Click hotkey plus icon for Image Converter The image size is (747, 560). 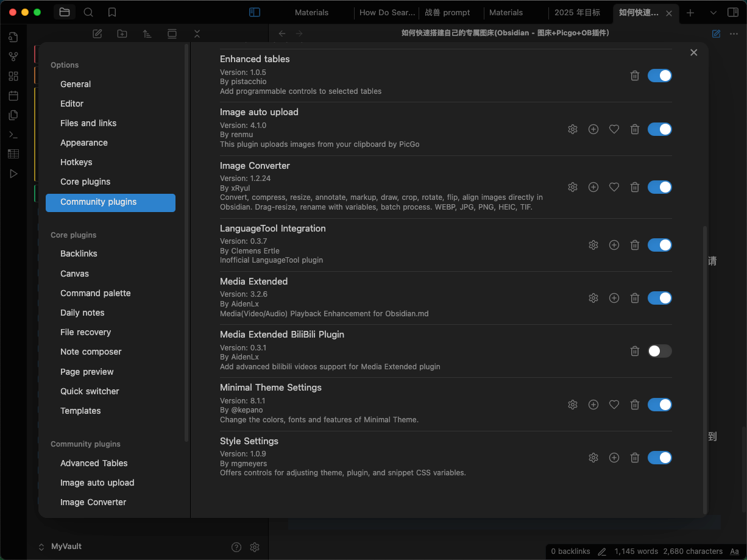[x=593, y=187]
